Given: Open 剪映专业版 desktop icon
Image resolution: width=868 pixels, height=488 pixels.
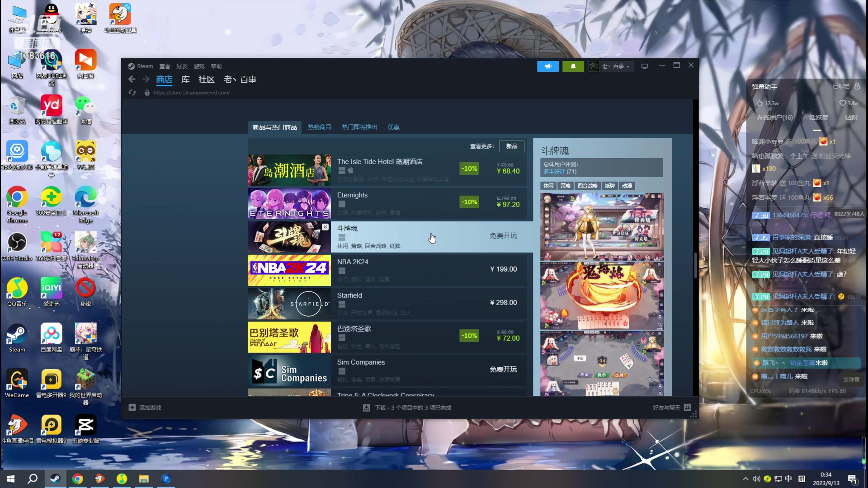Looking at the screenshot, I should (x=85, y=429).
